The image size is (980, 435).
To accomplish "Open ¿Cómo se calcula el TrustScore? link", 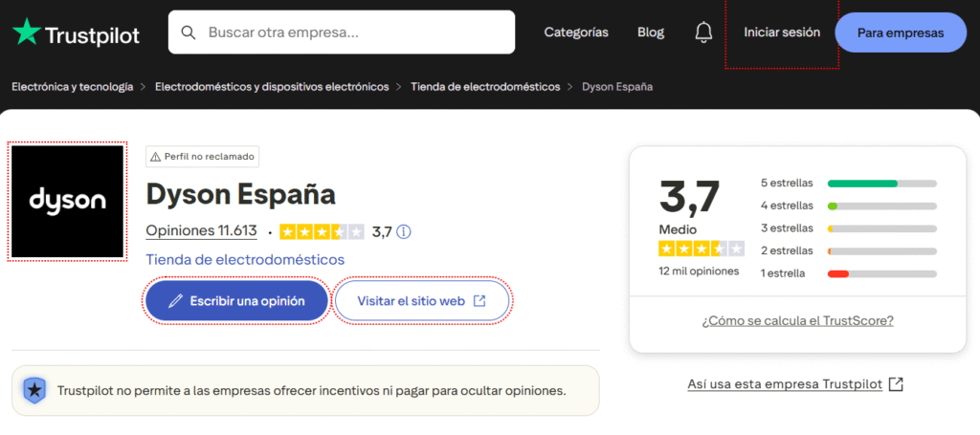I will click(x=797, y=320).
